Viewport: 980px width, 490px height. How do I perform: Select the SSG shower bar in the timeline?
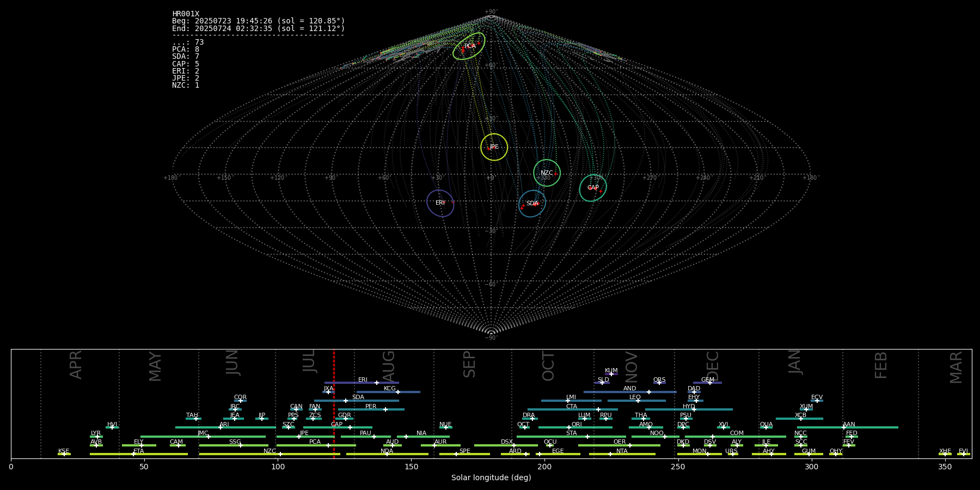(234, 445)
